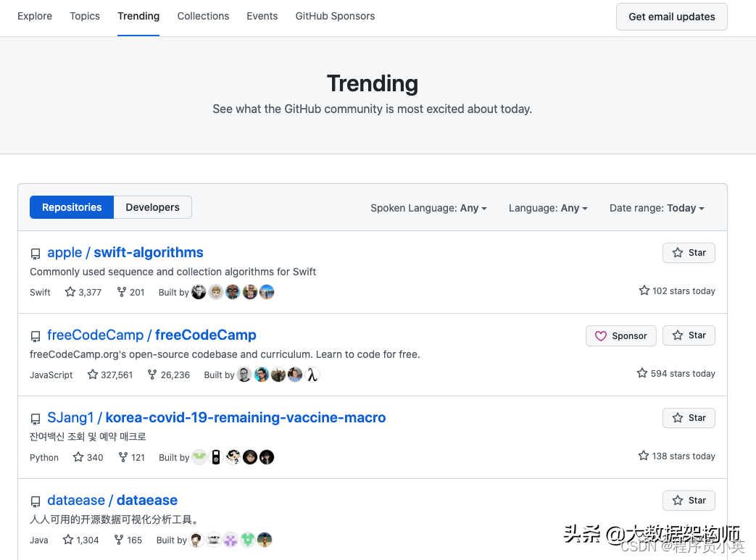Viewport: 756px width, 560px height.
Task: Switch to Repositories view
Action: [72, 207]
